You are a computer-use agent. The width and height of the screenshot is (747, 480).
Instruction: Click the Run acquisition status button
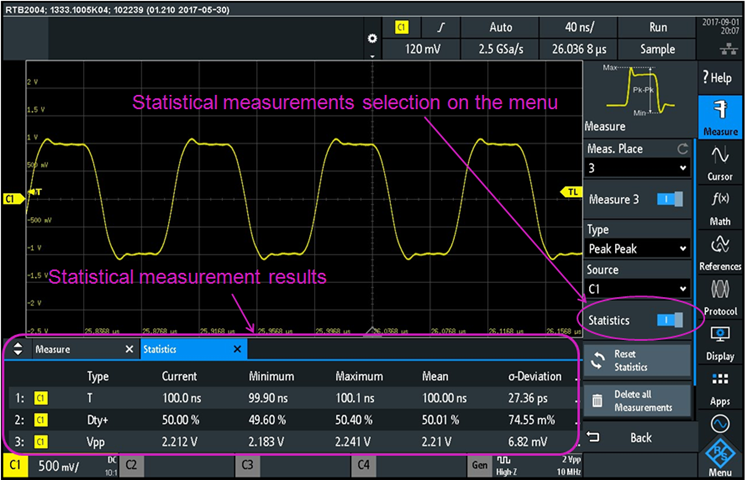(658, 27)
